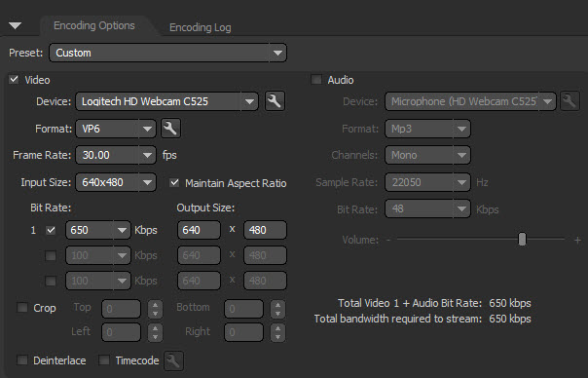
Task: Click the Crop Left stepper arrows
Action: point(155,332)
